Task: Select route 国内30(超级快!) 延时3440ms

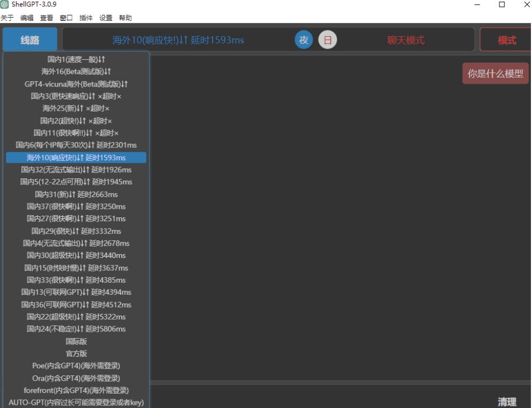Action: pyautogui.click(x=76, y=255)
